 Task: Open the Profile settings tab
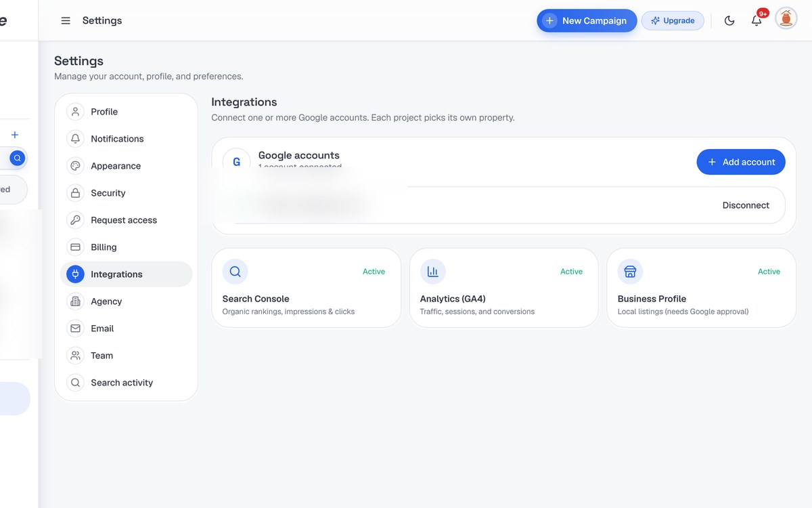pyautogui.click(x=127, y=112)
